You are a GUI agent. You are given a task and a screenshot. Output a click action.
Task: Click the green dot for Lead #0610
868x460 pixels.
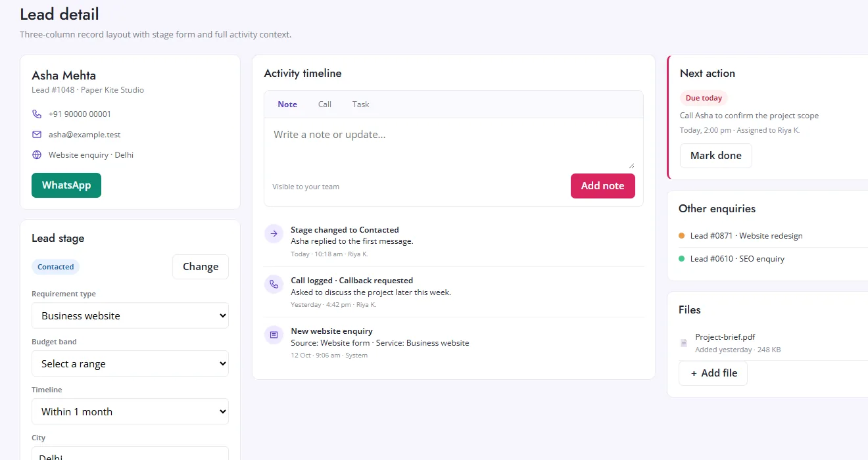coord(682,259)
